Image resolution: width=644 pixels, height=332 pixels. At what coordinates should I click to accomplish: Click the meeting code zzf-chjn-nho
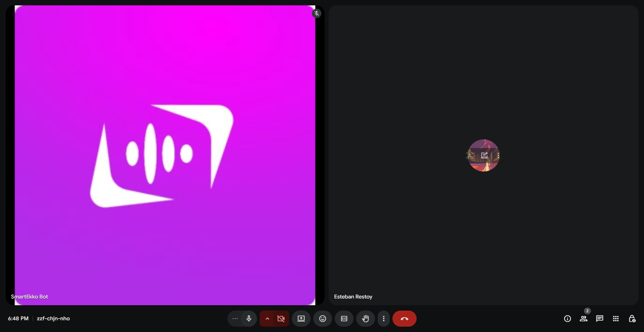tap(53, 319)
